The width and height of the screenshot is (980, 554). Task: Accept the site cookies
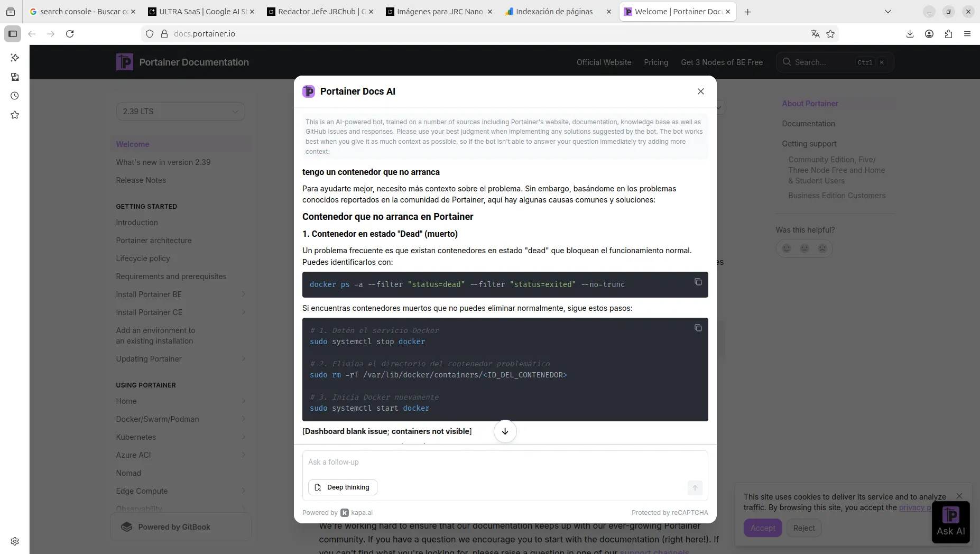point(763,528)
